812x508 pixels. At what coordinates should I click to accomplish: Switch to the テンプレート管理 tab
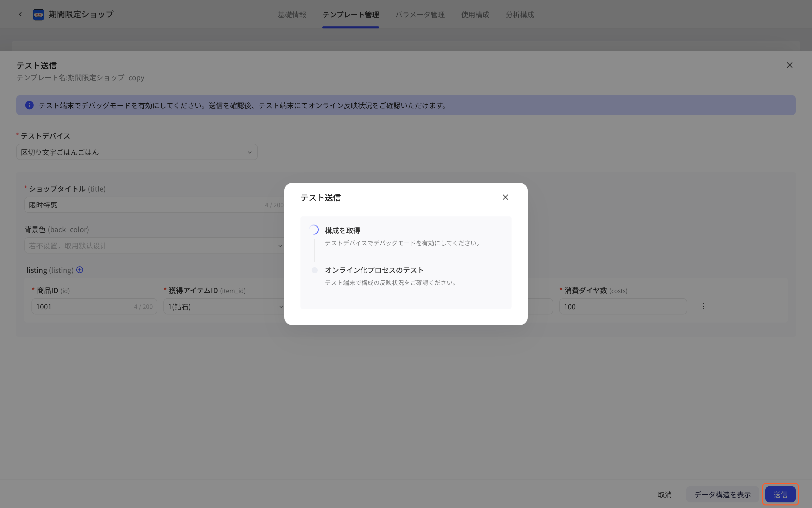351,14
